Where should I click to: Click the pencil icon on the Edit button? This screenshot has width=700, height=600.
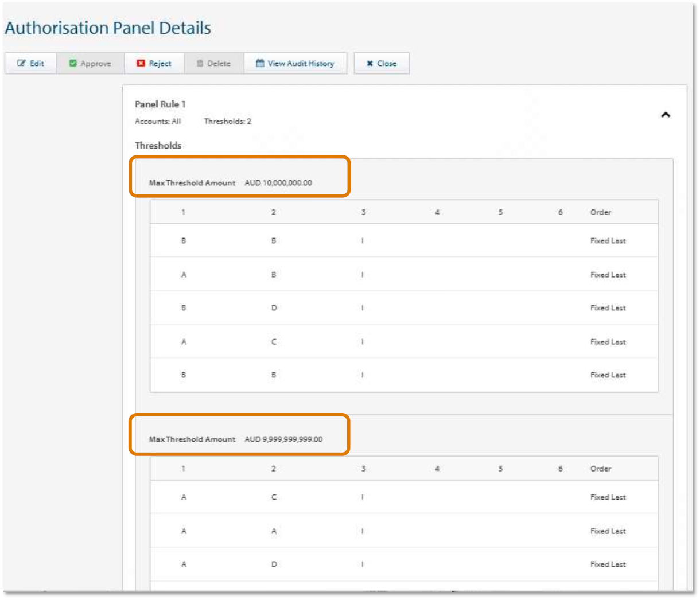(22, 63)
